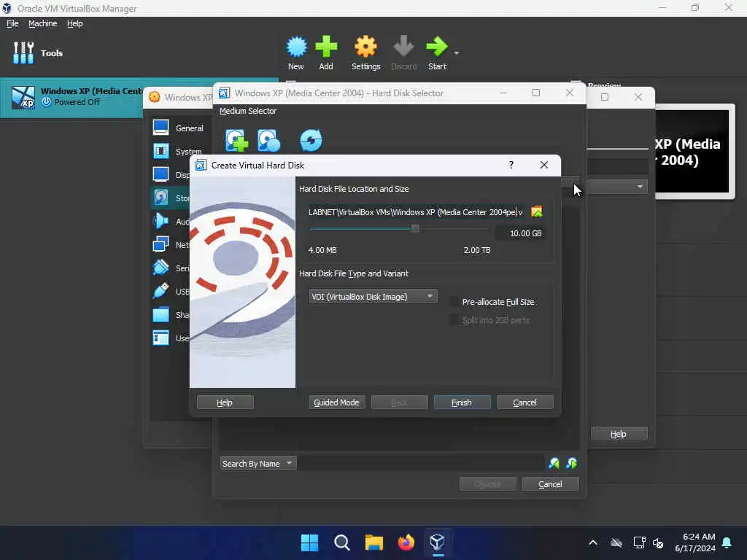
Task: Open the Windows Start menu
Action: (309, 542)
